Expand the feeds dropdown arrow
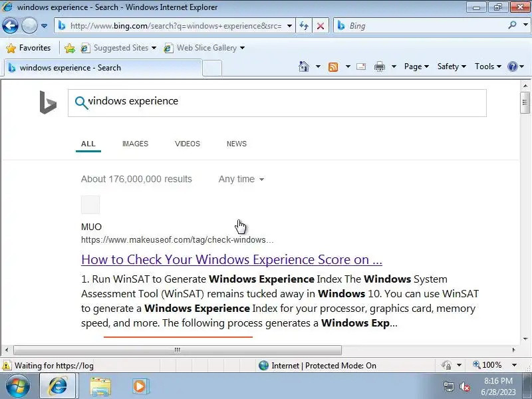Viewport: 532px width, 399px height. point(348,66)
